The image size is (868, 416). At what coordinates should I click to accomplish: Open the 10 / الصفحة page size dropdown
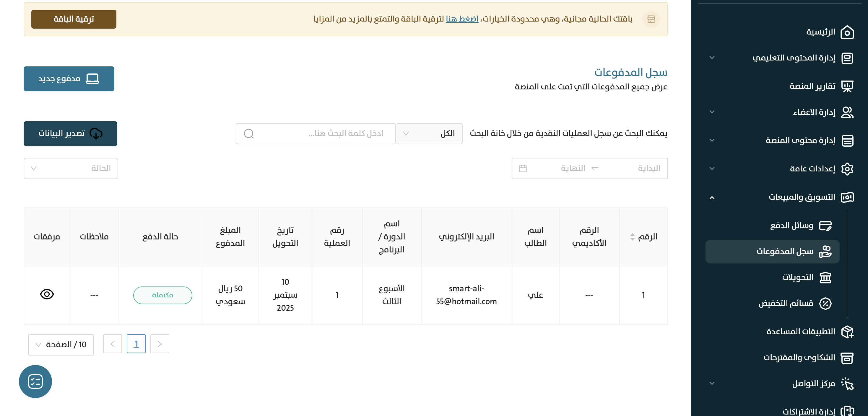pyautogui.click(x=61, y=344)
